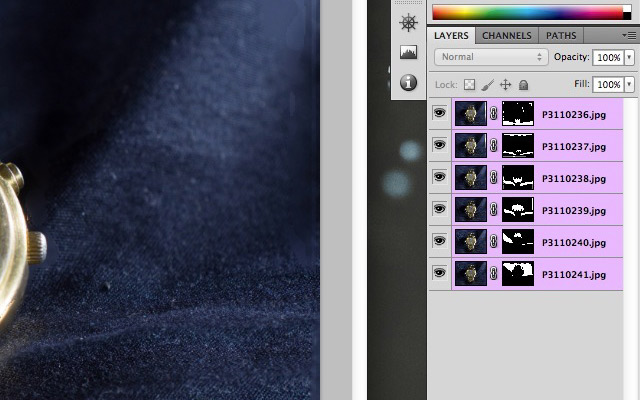Pick a color from the spectrum ramp

[527, 12]
